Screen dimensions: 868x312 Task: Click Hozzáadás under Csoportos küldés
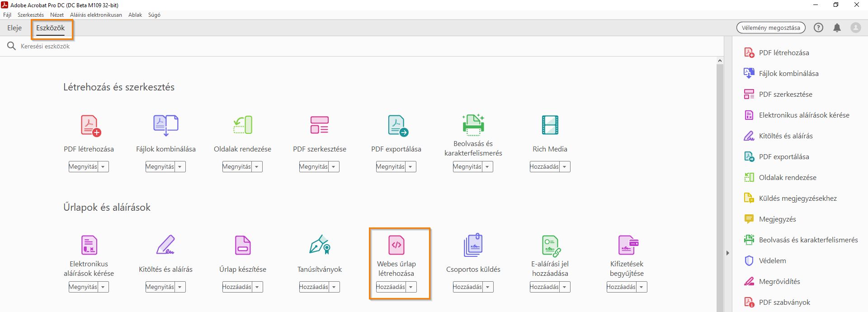click(467, 287)
